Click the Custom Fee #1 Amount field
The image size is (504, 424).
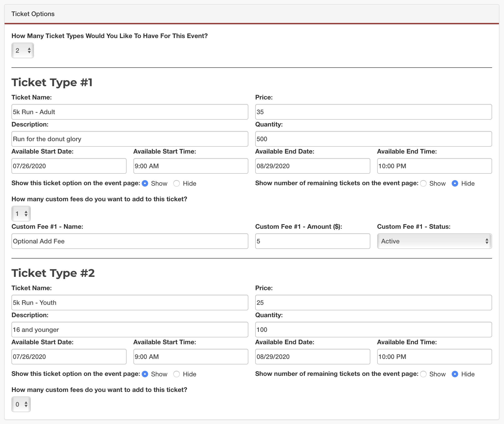point(312,241)
